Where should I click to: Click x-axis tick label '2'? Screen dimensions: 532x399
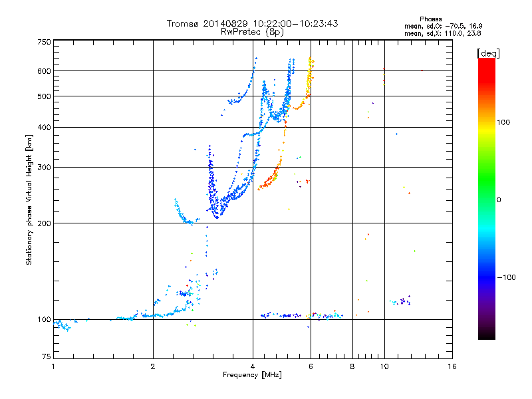(153, 366)
